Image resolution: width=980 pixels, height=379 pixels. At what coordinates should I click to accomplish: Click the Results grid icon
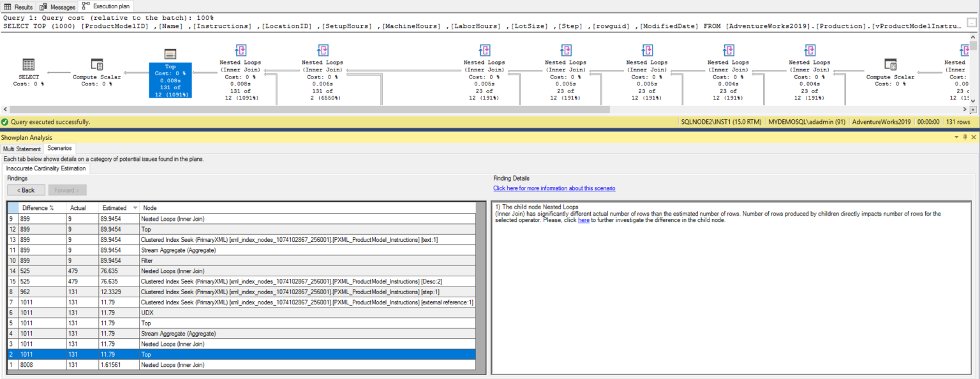point(8,7)
